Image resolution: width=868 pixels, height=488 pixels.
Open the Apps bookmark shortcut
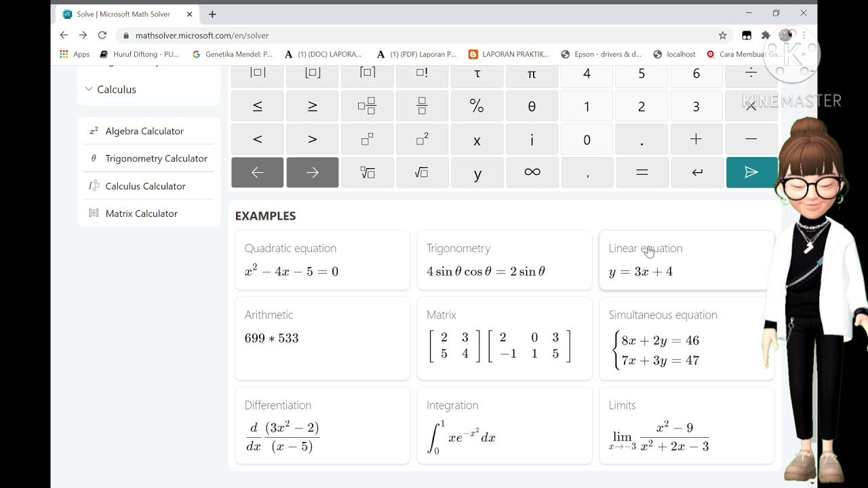coord(75,54)
